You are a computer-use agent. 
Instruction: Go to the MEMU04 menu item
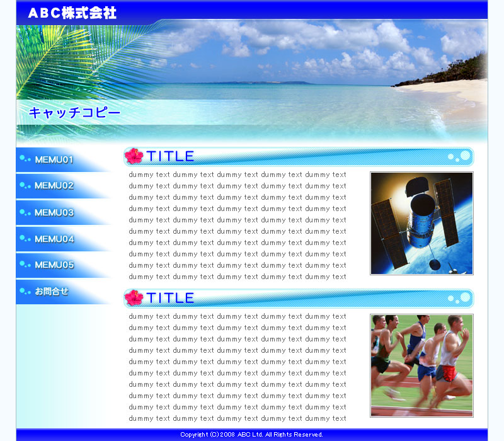[x=64, y=239]
